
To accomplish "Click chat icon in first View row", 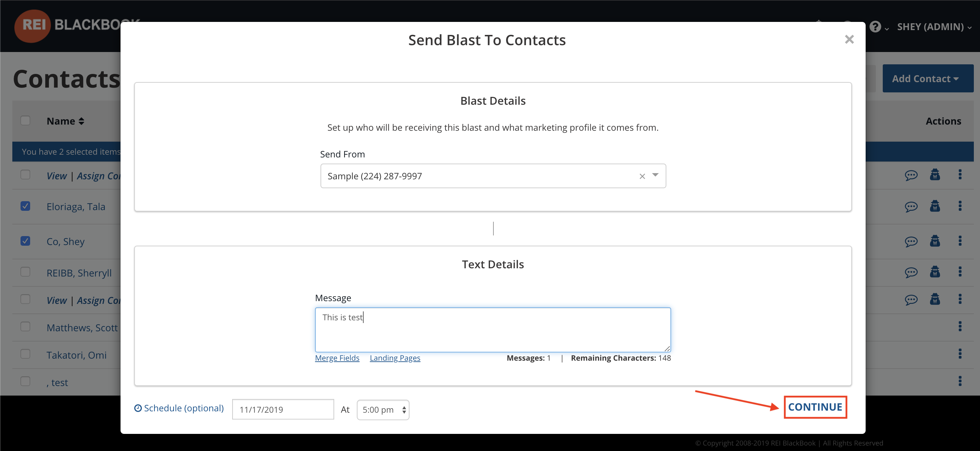I will (911, 175).
